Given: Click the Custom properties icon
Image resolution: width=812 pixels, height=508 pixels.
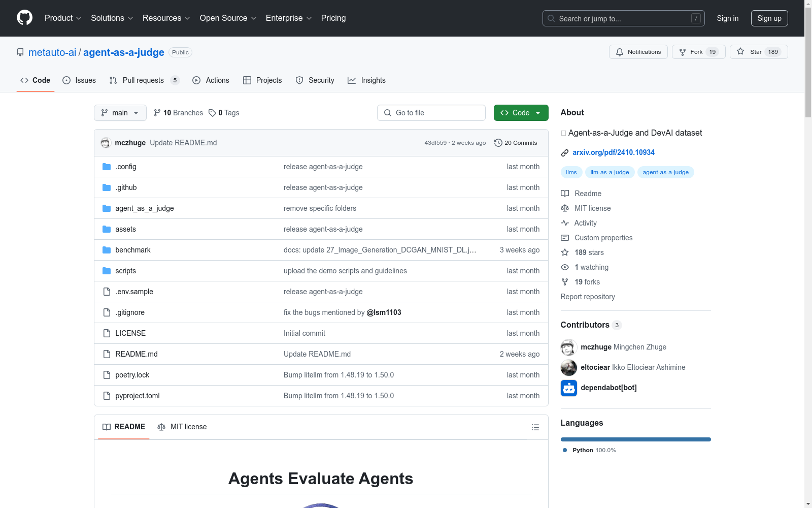Looking at the screenshot, I should (x=565, y=238).
